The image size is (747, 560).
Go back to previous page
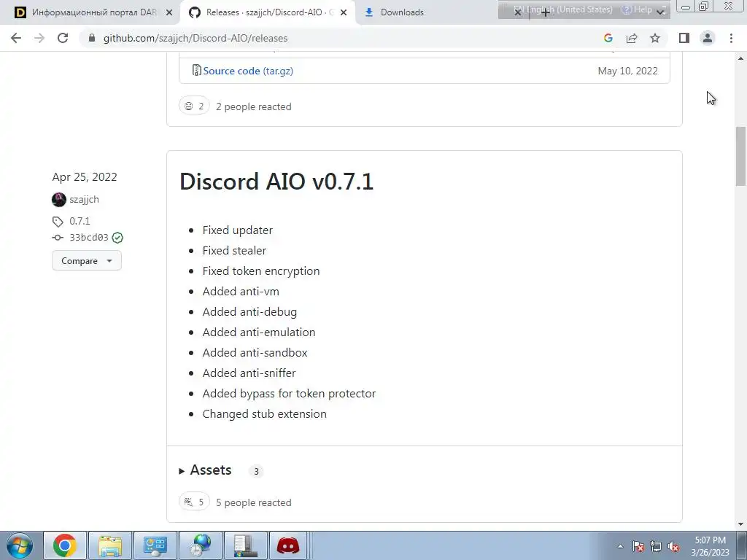16,38
